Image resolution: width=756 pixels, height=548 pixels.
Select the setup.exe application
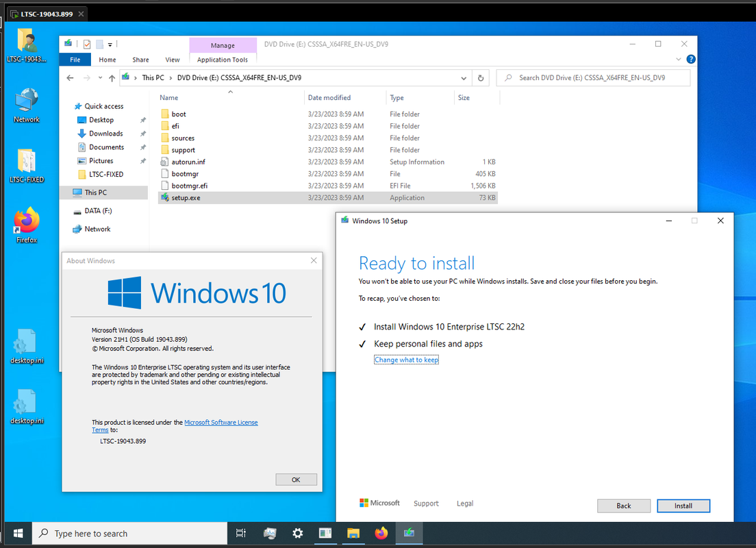[327, 198]
